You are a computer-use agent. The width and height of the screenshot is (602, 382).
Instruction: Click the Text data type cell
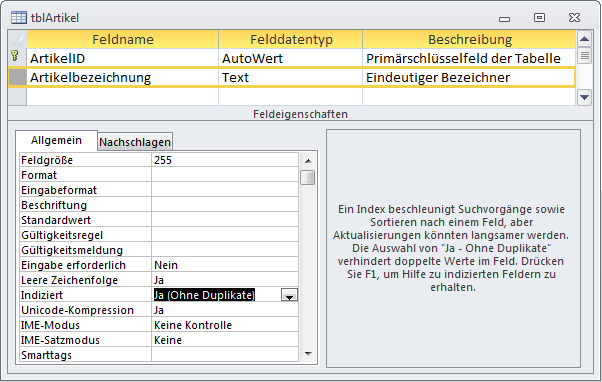click(x=291, y=78)
